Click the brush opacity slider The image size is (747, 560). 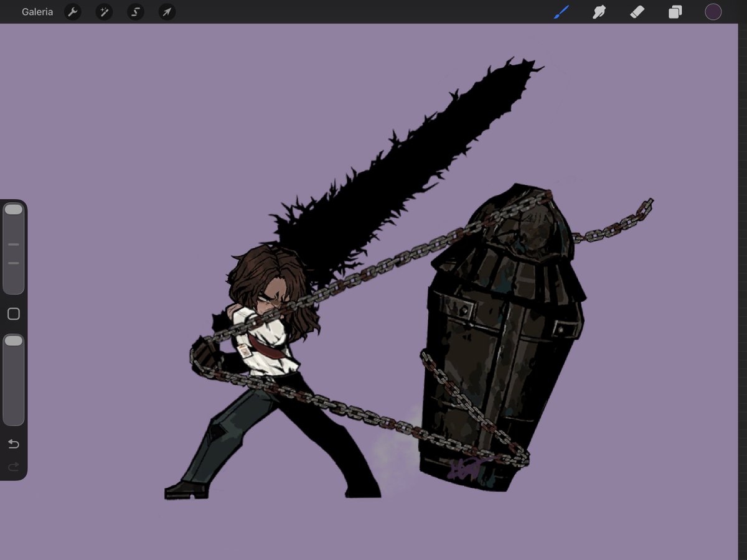tap(13, 380)
